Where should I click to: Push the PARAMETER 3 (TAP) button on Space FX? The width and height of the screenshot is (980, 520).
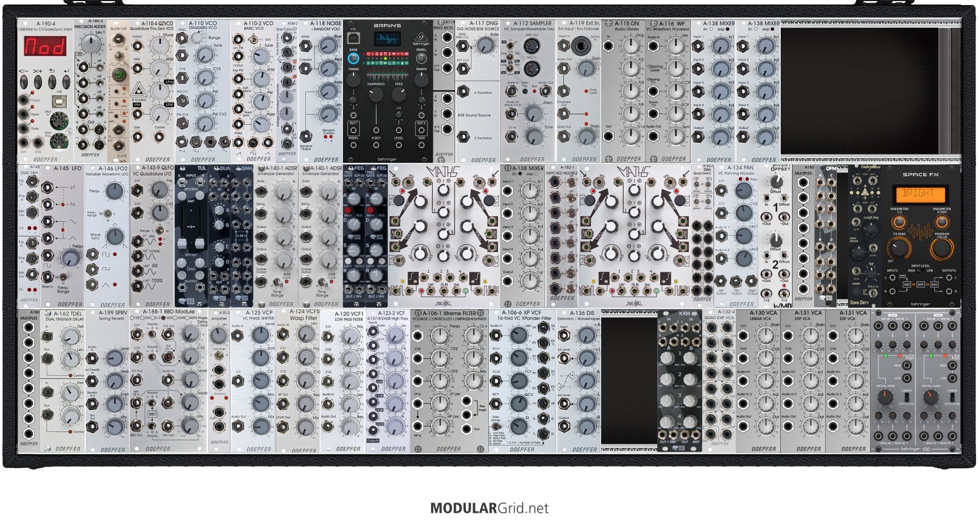click(942, 222)
